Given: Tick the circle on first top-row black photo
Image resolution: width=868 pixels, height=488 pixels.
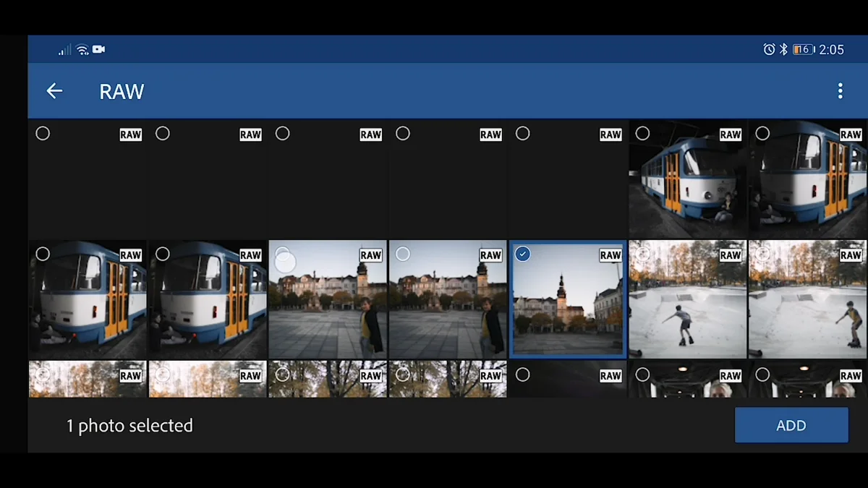Looking at the screenshot, I should (x=43, y=133).
